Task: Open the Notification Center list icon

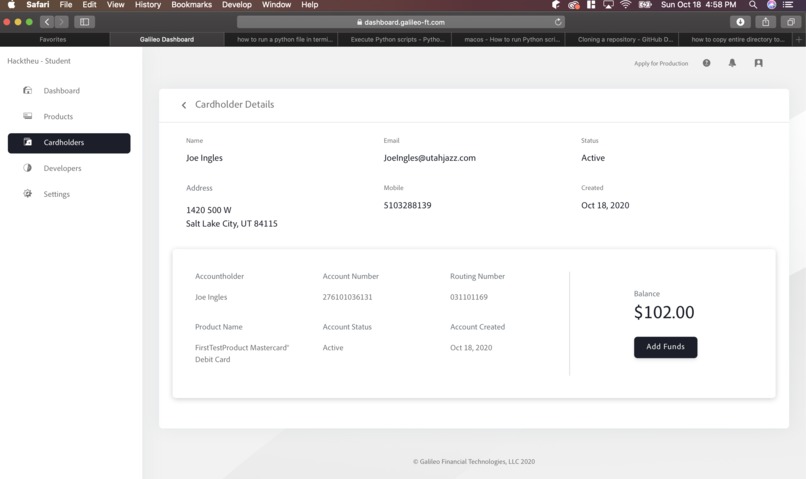Action: click(787, 5)
